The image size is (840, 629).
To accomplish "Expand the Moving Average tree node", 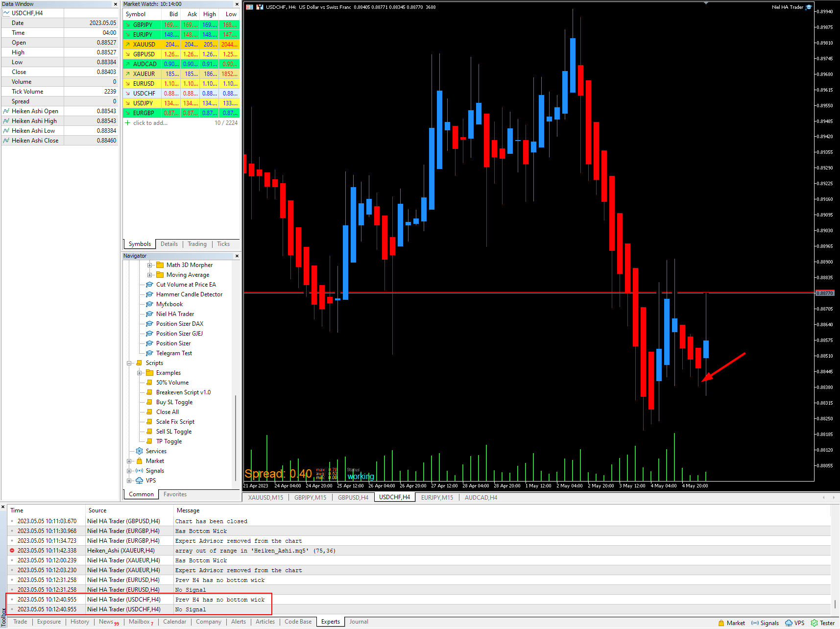I will point(150,275).
